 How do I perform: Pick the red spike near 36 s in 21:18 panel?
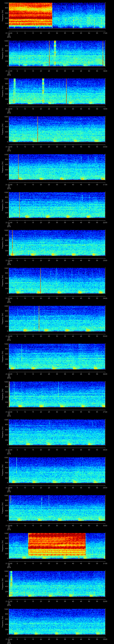66,91
